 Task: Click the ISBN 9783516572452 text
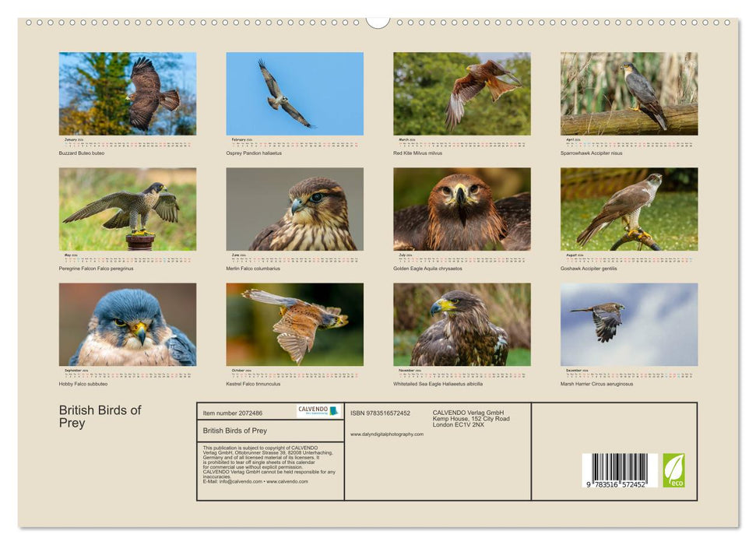tap(380, 413)
